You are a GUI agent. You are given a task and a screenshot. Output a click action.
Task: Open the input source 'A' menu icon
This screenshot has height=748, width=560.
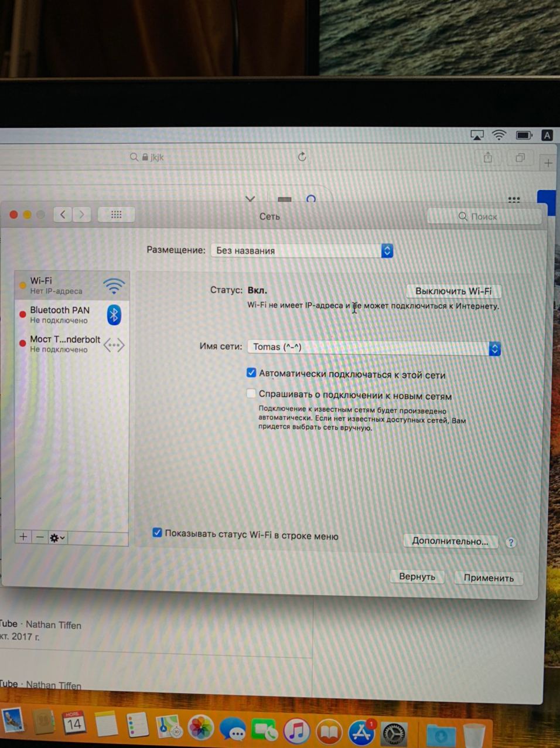point(547,135)
